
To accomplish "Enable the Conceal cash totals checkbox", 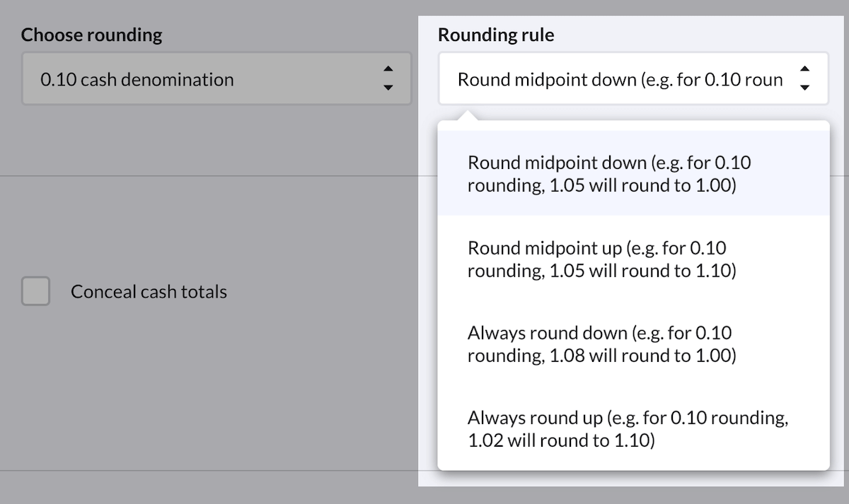I will [x=35, y=291].
